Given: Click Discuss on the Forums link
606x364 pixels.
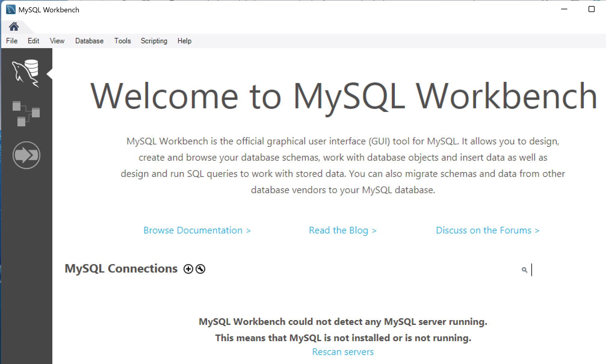Looking at the screenshot, I should (x=487, y=230).
